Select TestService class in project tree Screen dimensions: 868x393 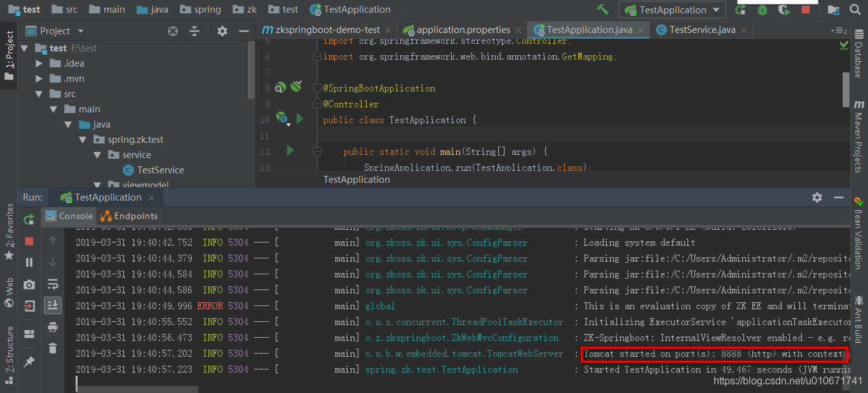point(153,170)
